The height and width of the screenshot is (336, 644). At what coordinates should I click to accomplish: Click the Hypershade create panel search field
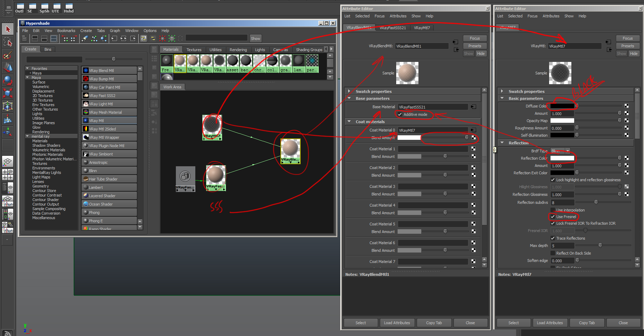click(54, 59)
